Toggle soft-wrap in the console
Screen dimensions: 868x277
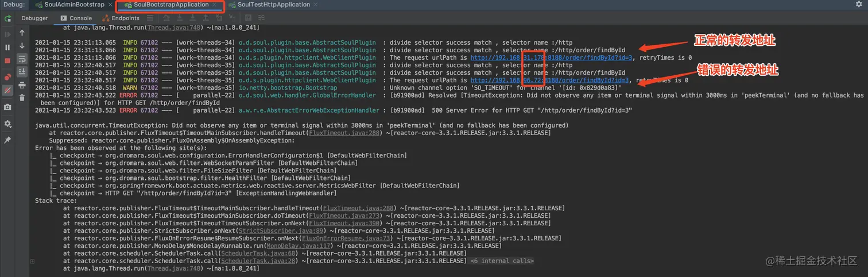click(22, 59)
